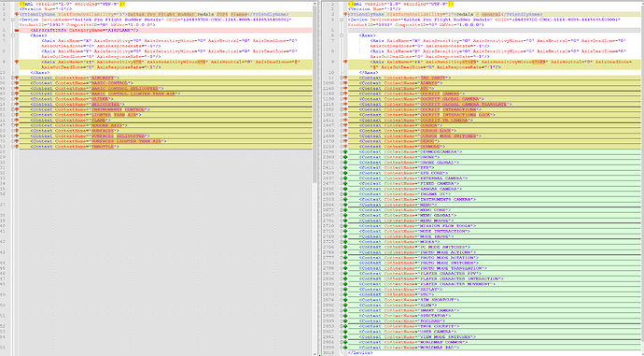Click green added marker on MISSION FLOW TOOLS
The image size is (644, 356).
point(345,226)
